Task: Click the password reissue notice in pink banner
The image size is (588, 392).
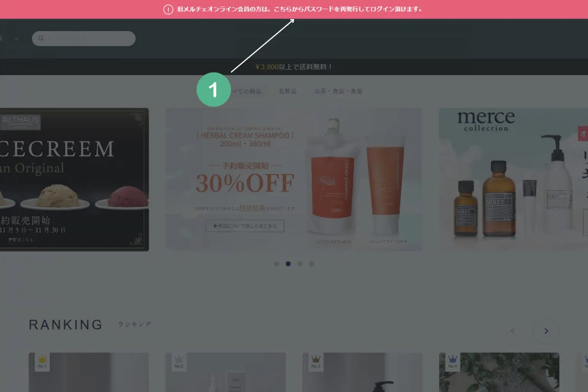Action: click(299, 9)
